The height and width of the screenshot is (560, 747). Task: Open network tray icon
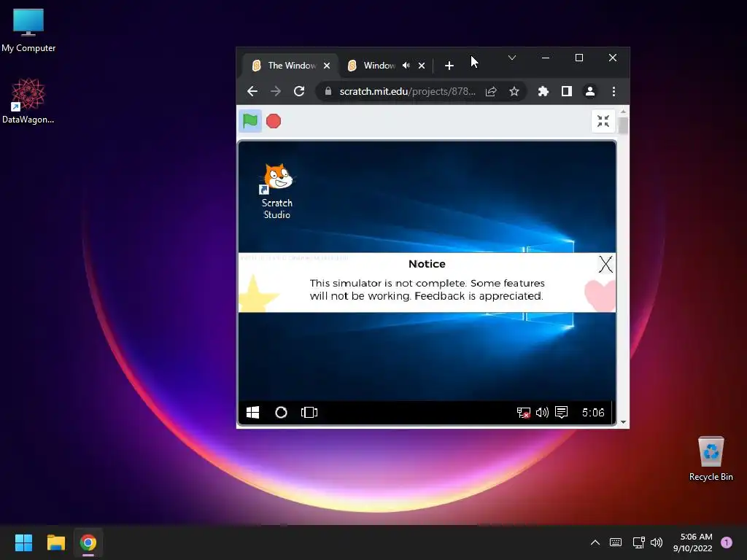pos(638,542)
